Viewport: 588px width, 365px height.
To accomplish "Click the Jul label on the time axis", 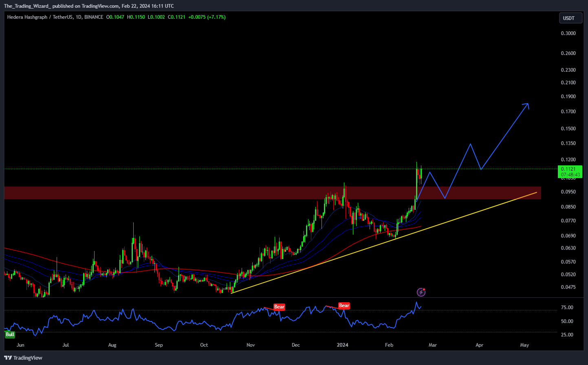I will (66, 345).
